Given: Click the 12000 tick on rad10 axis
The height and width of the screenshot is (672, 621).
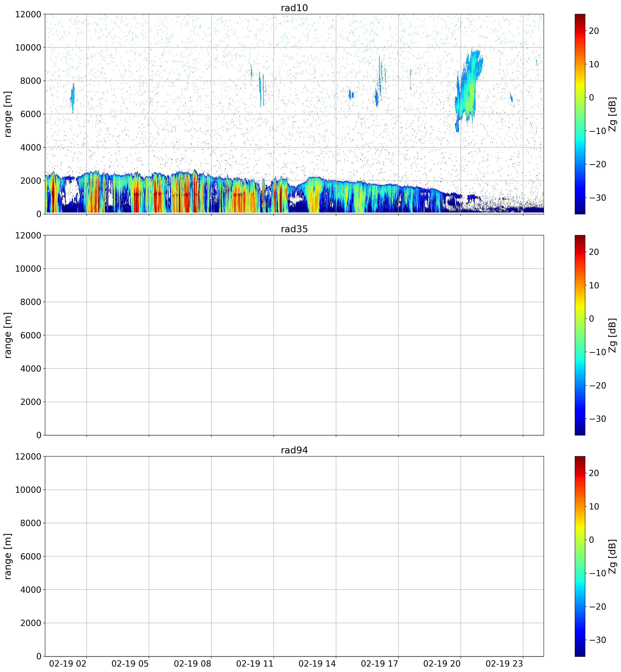Looking at the screenshot, I should 28,14.
